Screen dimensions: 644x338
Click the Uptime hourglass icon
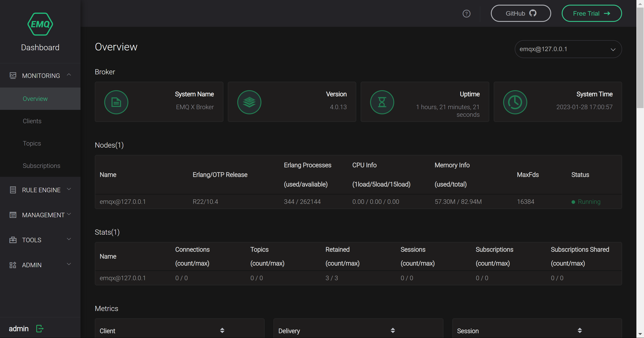pos(382,102)
